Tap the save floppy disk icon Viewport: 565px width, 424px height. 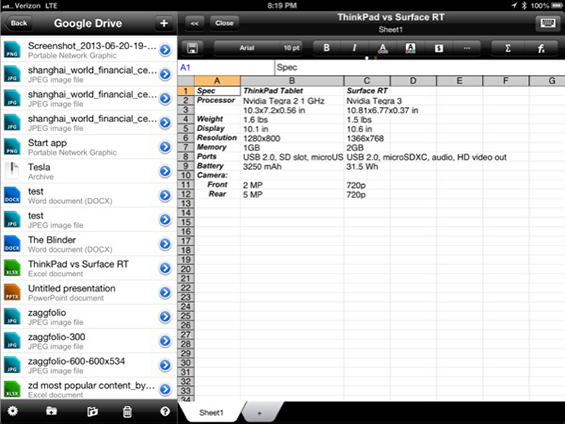[192, 48]
